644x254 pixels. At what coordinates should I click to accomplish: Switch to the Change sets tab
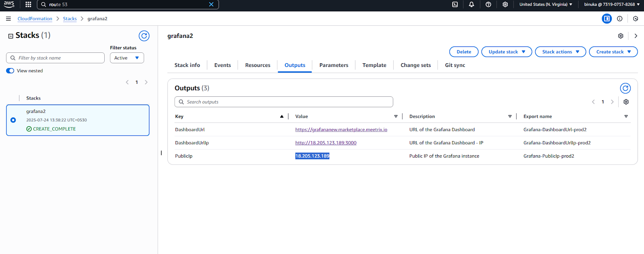(416, 65)
